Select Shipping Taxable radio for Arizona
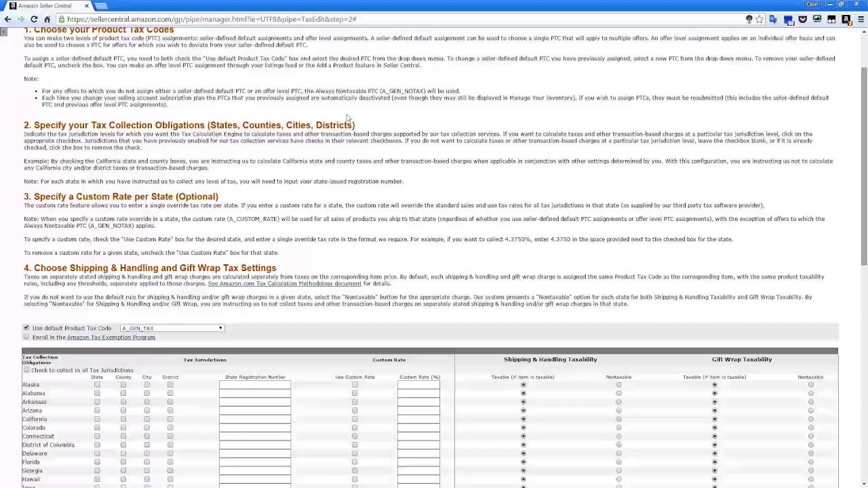The image size is (868, 488). [x=523, y=410]
